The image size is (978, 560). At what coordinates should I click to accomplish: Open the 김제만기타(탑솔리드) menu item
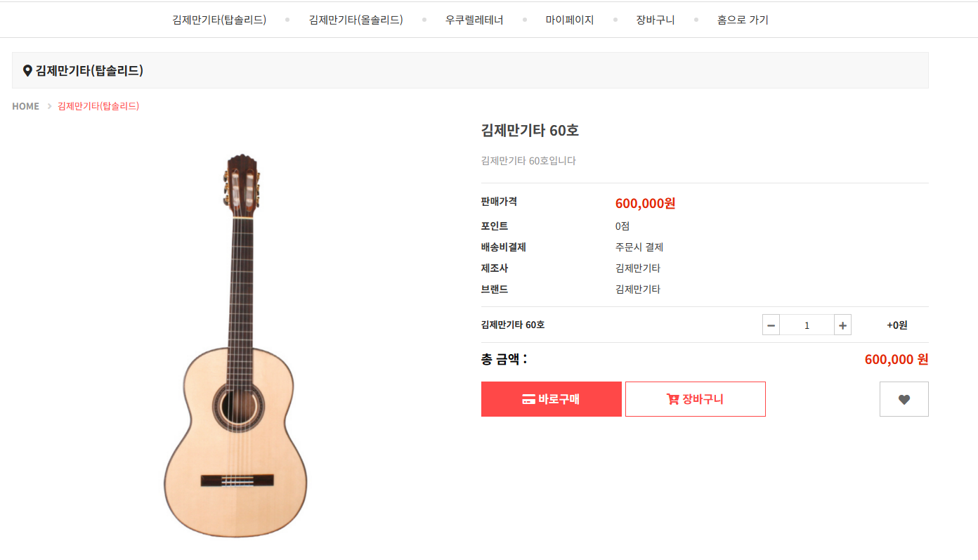tap(219, 20)
